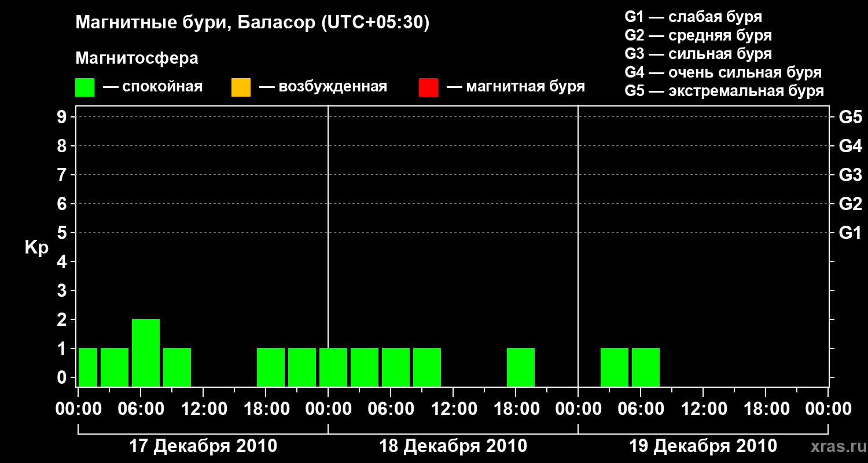This screenshot has width=868, height=463.
Task: Click the Kp 2 bar on 17 December
Action: coord(146,352)
